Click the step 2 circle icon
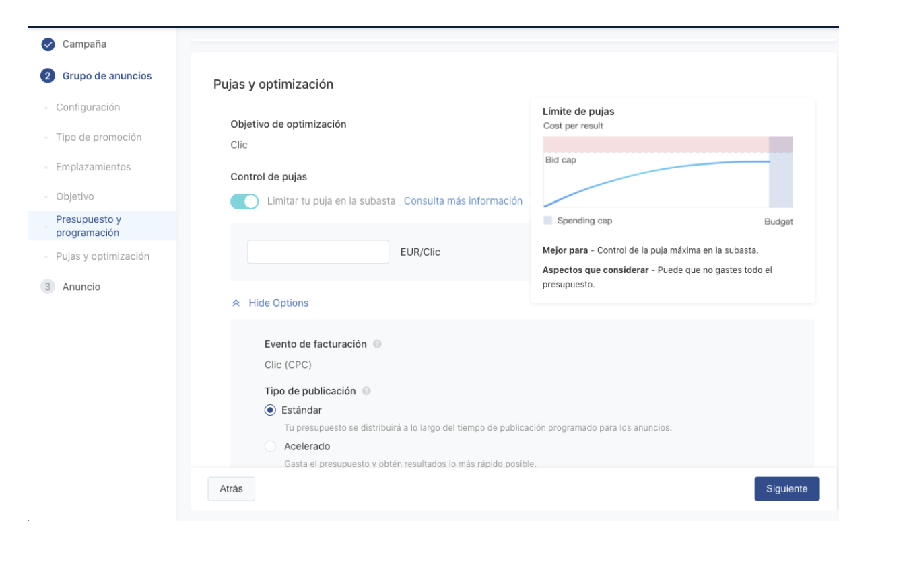Image resolution: width=909 pixels, height=588 pixels. click(48, 76)
